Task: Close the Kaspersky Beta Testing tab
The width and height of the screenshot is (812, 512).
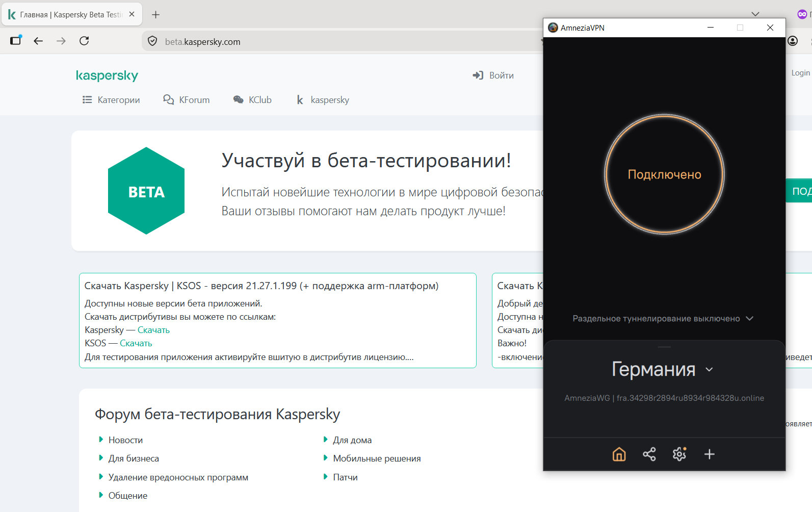Action: coord(132,14)
